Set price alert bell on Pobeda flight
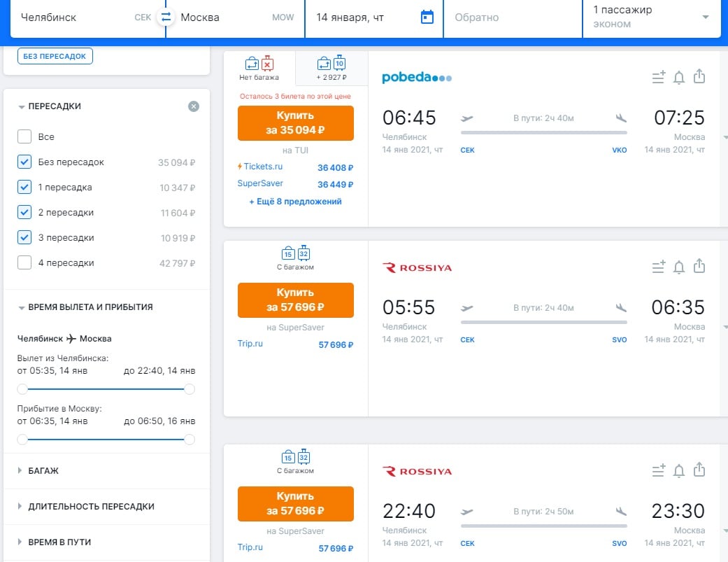The height and width of the screenshot is (562, 728). click(679, 77)
